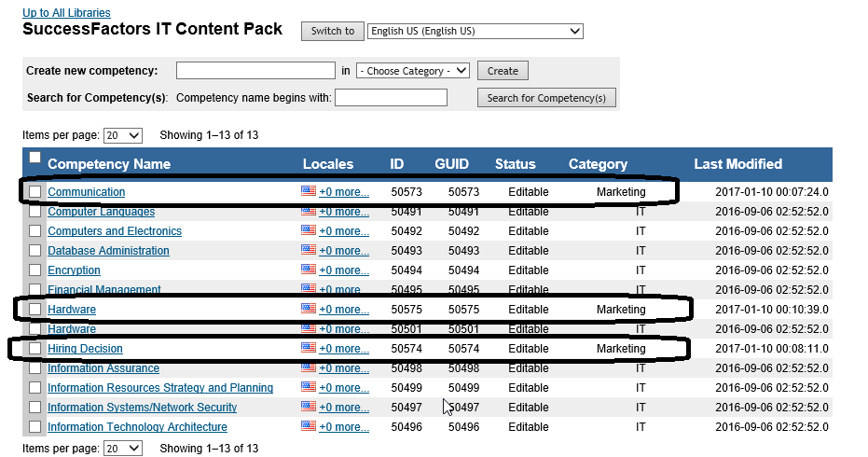This screenshot has width=868, height=457.
Task: Open the Computer Languages competency link
Action: click(x=102, y=211)
